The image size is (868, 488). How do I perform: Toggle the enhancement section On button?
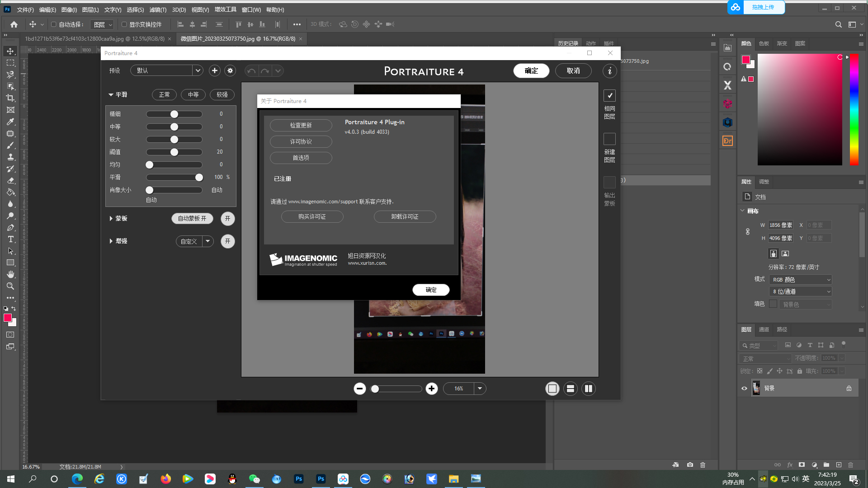pos(228,241)
